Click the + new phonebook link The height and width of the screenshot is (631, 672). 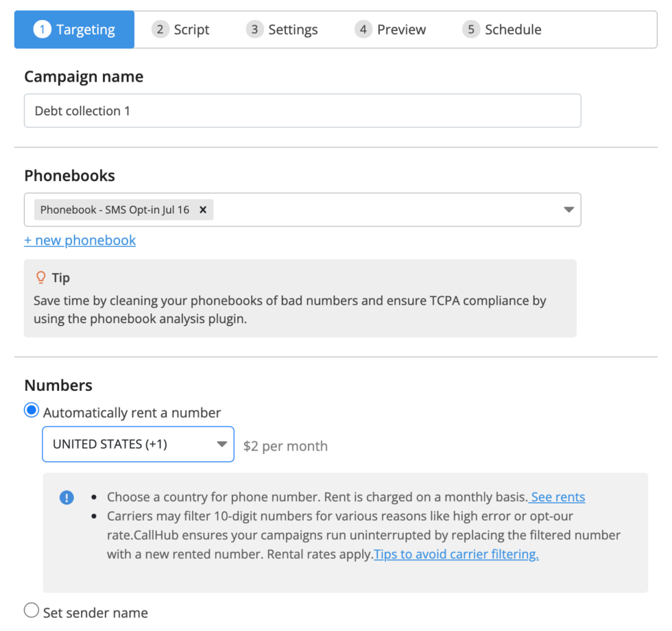click(80, 240)
